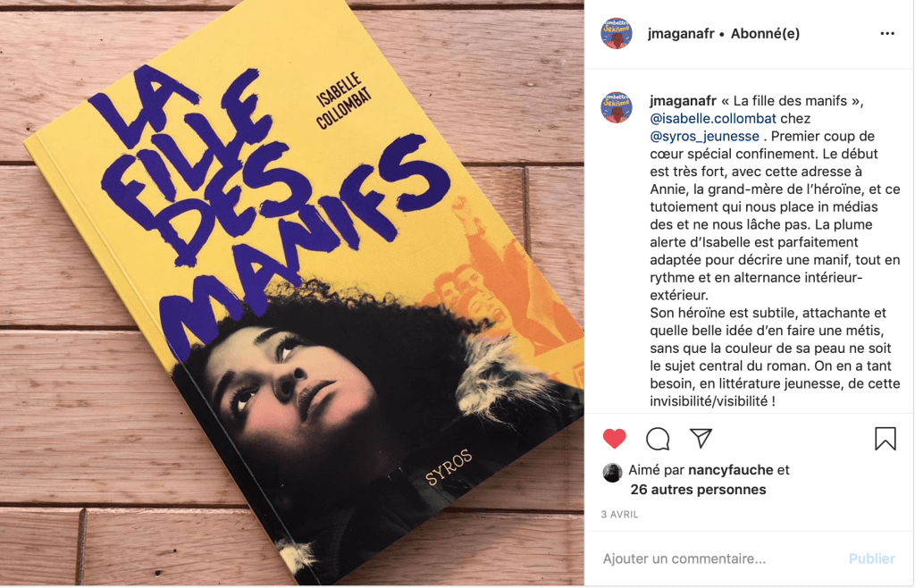
Task: Toggle the Abonné(e) follow status
Action: [765, 34]
